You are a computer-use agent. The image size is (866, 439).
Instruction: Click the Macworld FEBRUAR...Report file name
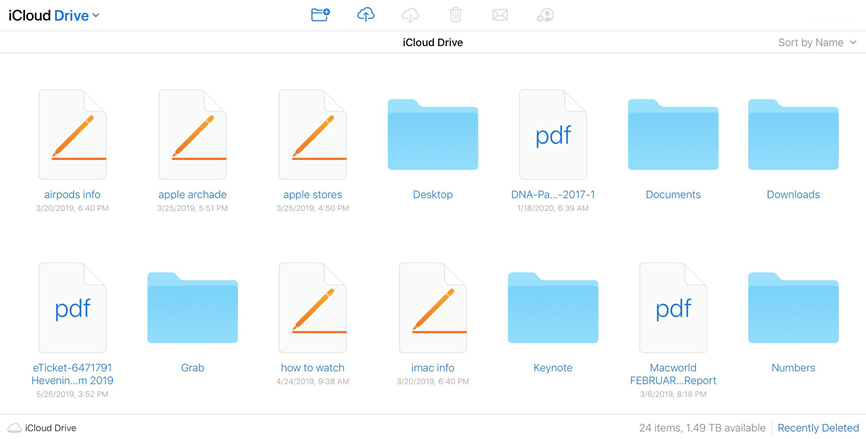click(x=673, y=374)
